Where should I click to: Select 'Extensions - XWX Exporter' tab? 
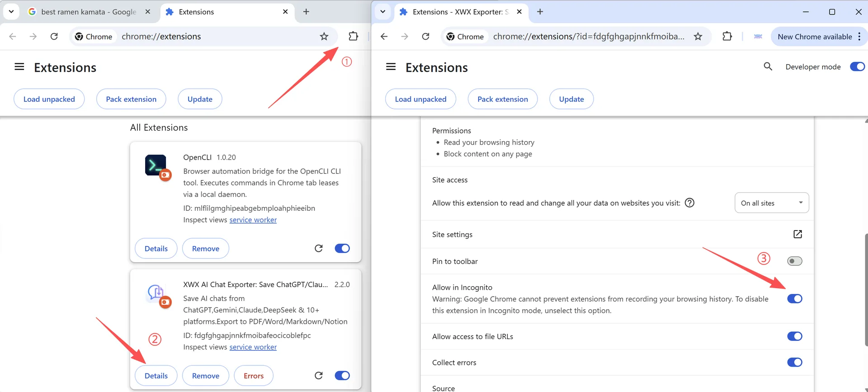461,12
